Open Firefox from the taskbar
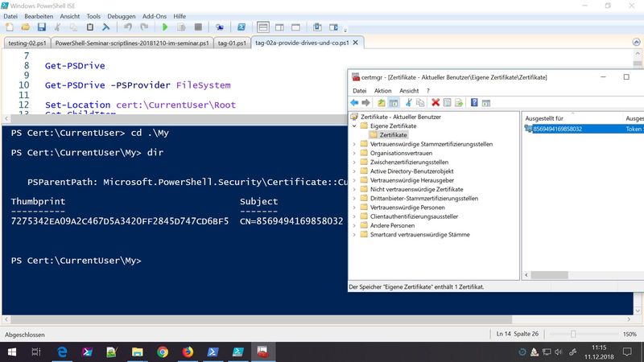Image resolution: width=644 pixels, height=362 pixels. click(x=188, y=352)
